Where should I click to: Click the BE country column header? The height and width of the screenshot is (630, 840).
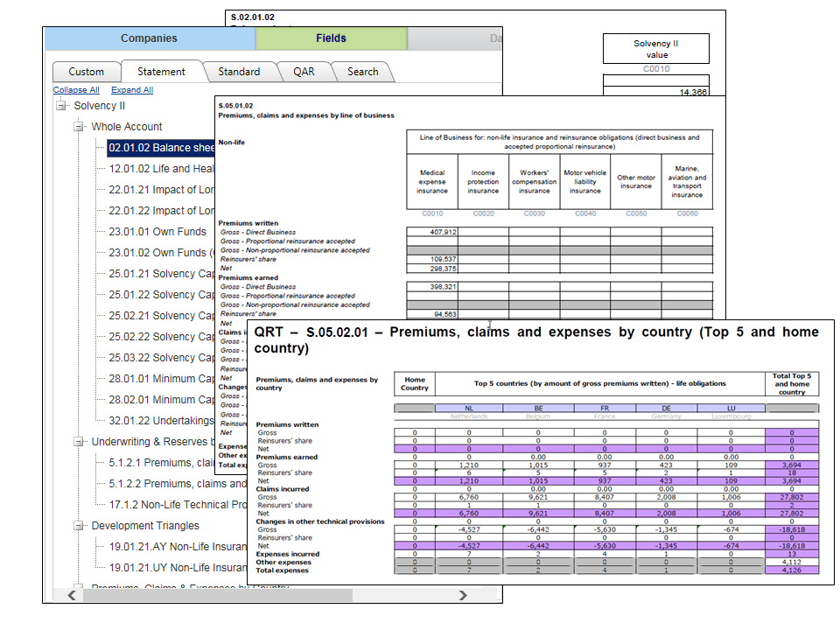pos(538,409)
